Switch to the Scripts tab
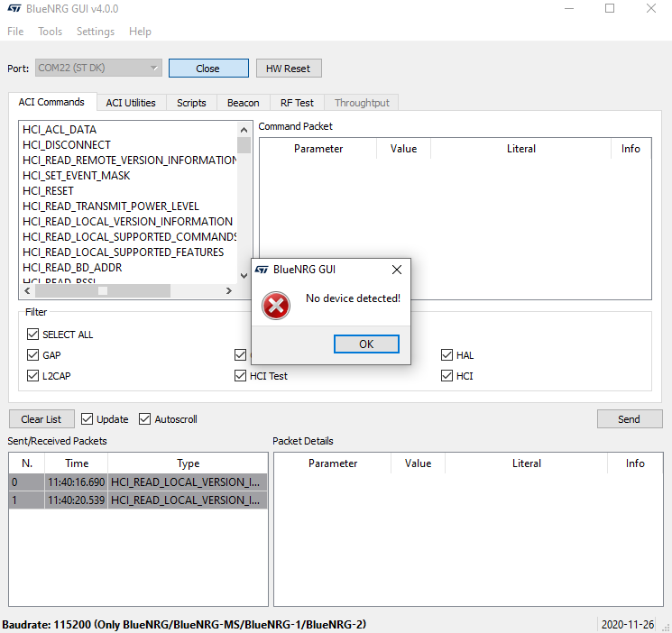672x633 pixels. (191, 103)
